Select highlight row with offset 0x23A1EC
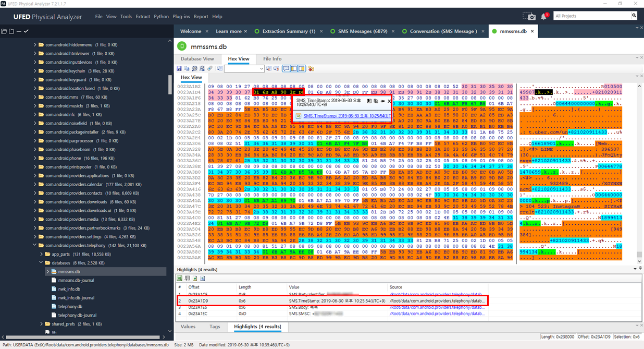 point(332,314)
